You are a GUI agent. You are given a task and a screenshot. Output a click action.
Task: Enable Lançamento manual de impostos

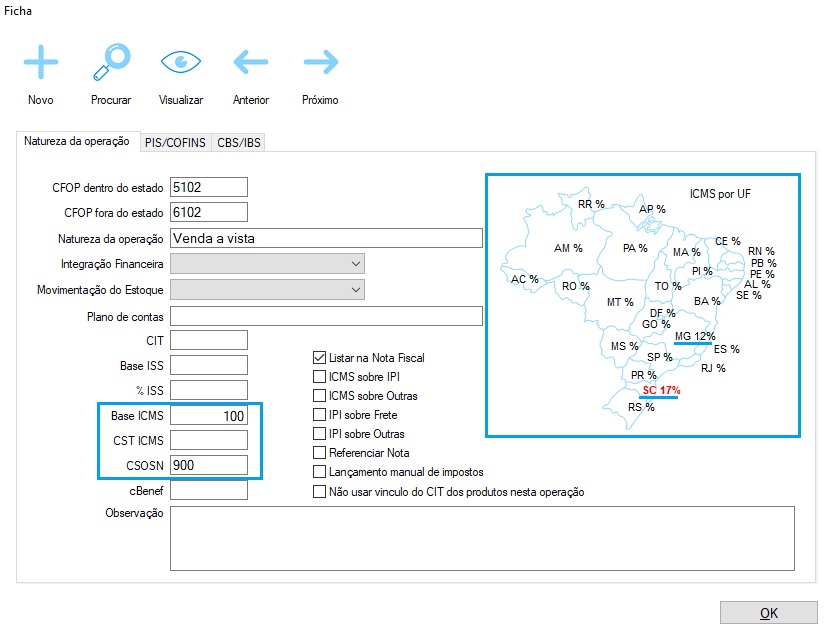(320, 472)
